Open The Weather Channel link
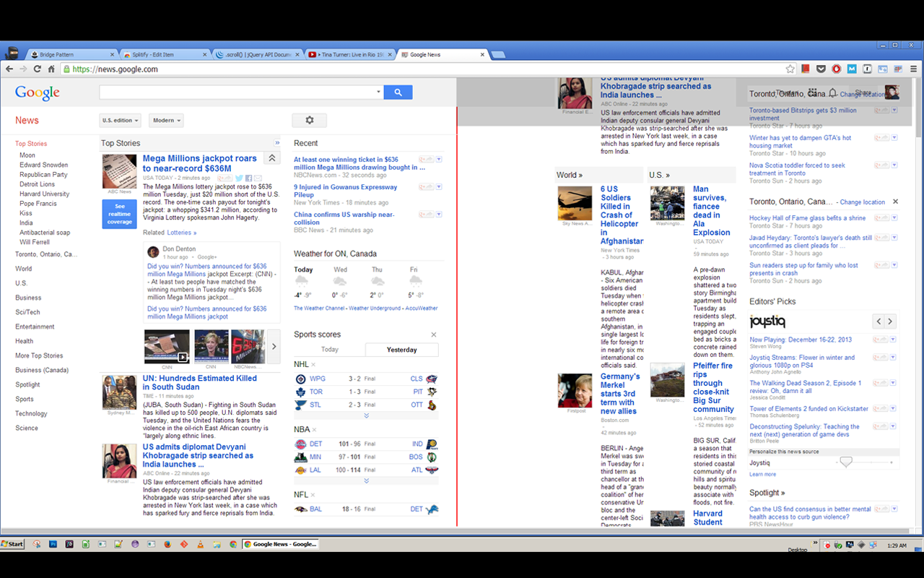The image size is (924, 578). click(x=319, y=309)
